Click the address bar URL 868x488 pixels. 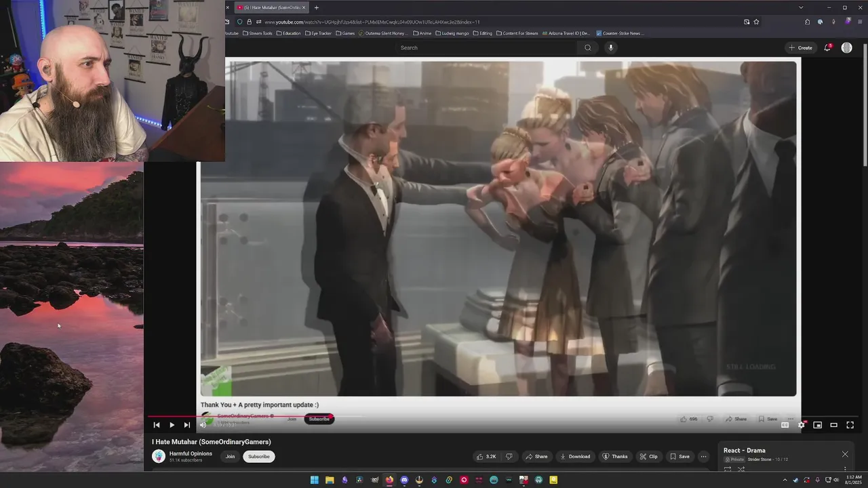(372, 22)
